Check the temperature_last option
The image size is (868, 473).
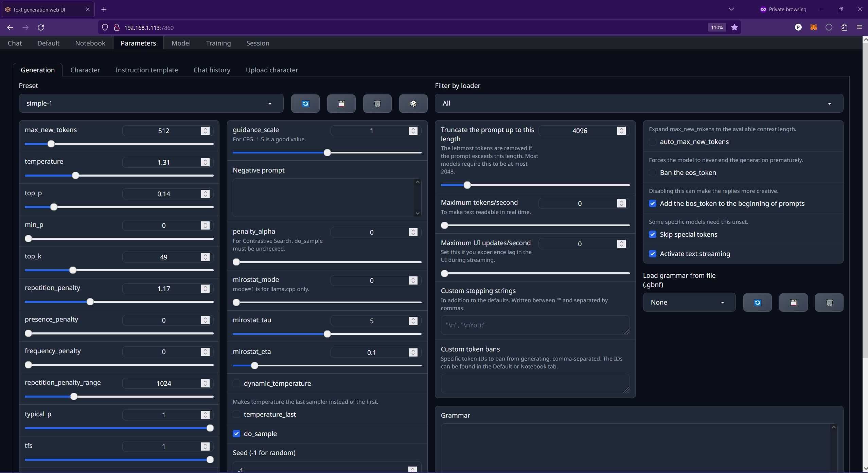tap(236, 415)
